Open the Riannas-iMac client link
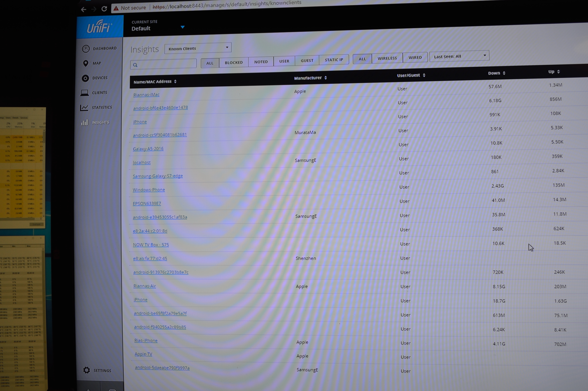588x391 pixels. (146, 95)
